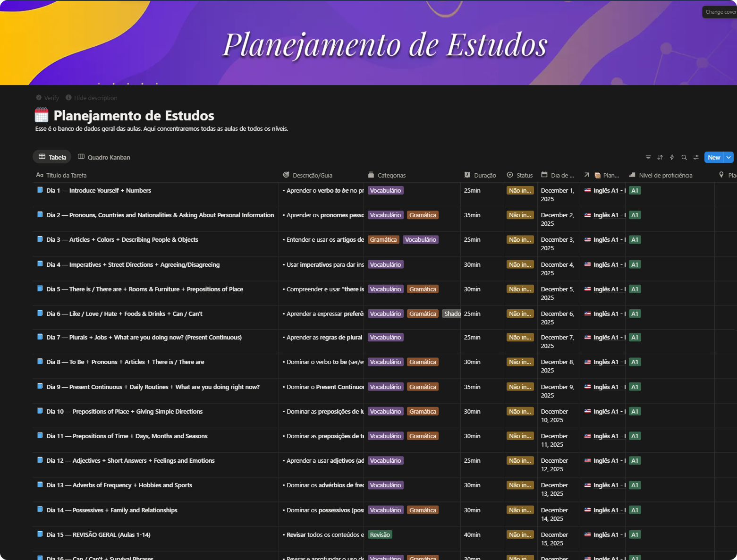Viewport: 737px width, 560px height.
Task: Switch to the Quadro Kanban tab
Action: pyautogui.click(x=104, y=157)
